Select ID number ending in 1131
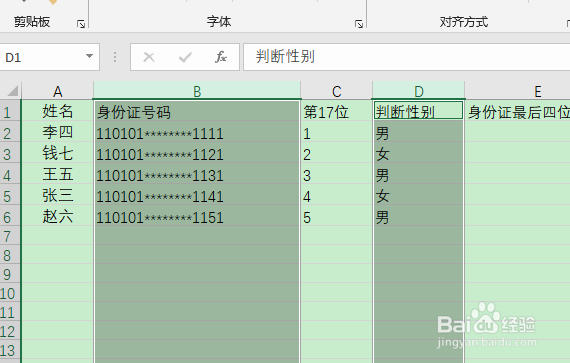 tap(197, 174)
